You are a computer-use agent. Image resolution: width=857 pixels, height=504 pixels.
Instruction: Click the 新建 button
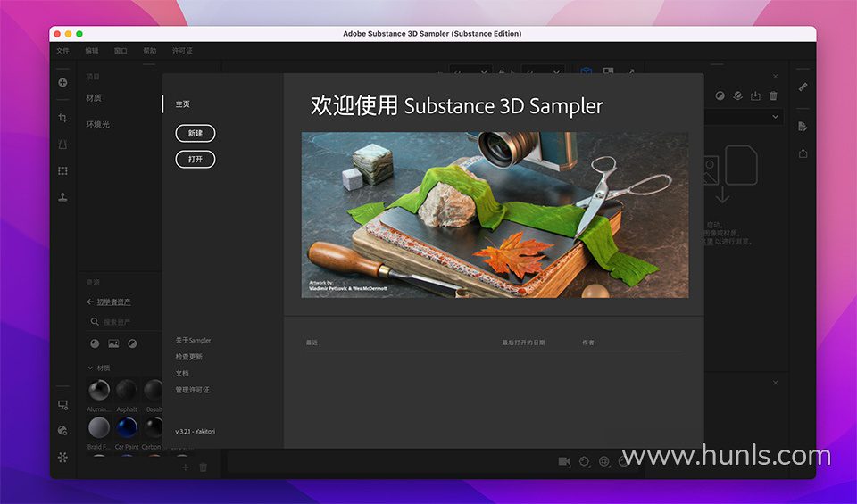pyautogui.click(x=196, y=133)
